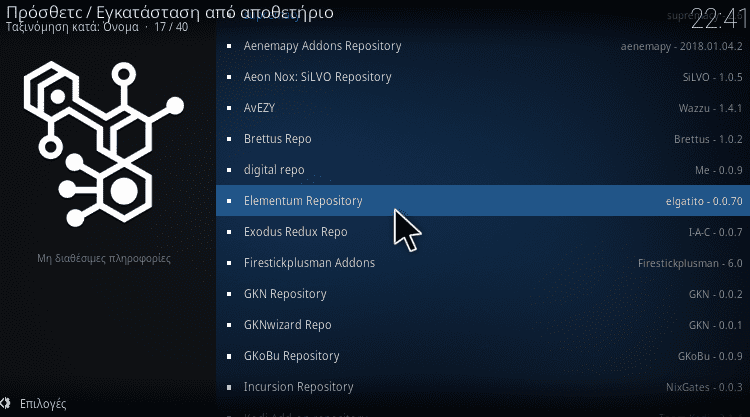The width and height of the screenshot is (750, 417).
Task: Click the bullet icon beside GKoBu Repository
Action: 229,356
